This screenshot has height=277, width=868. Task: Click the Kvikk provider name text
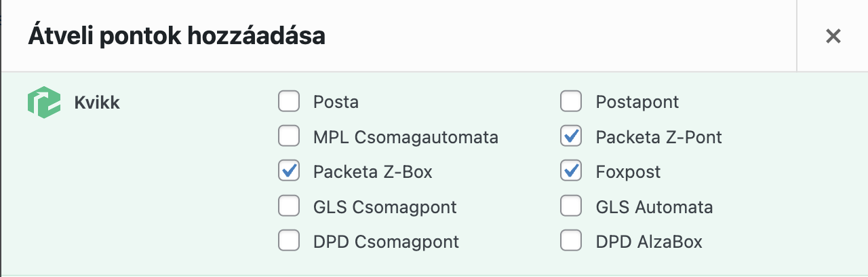coord(97,103)
